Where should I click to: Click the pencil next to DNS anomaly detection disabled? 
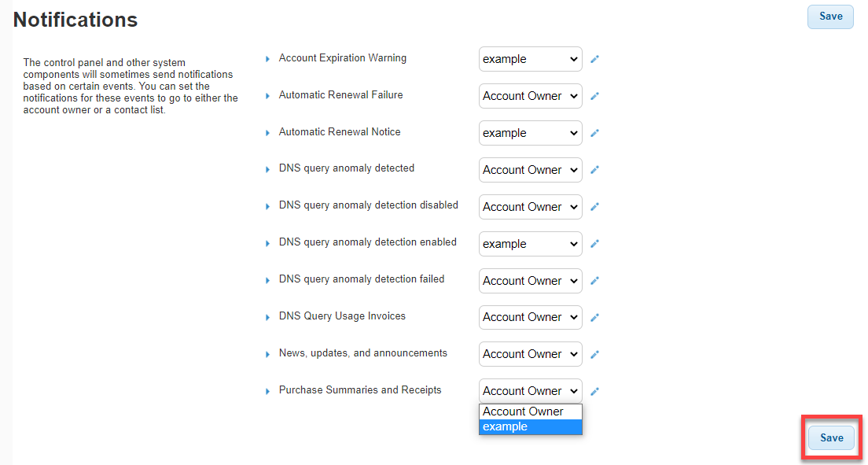595,207
